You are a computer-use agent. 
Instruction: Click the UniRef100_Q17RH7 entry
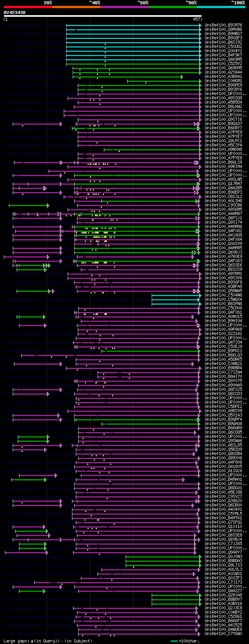(x=223, y=184)
